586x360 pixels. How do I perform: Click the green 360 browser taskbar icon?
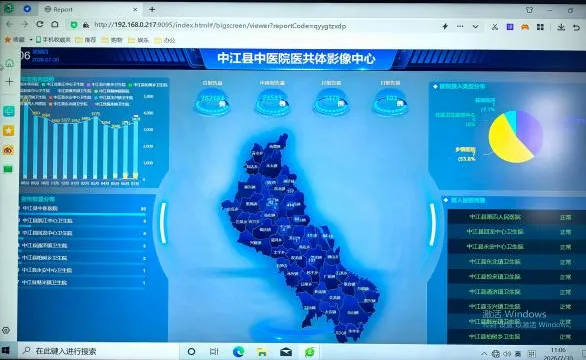click(310, 352)
